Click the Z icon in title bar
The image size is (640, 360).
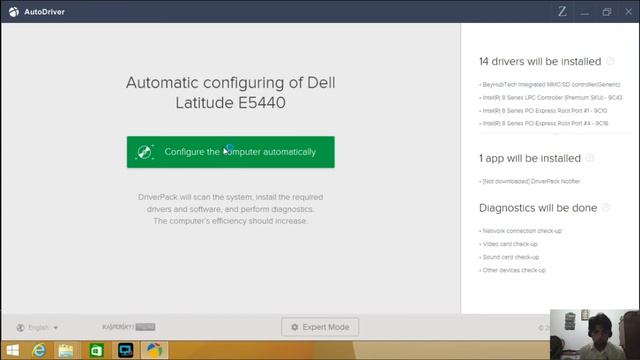coord(562,11)
